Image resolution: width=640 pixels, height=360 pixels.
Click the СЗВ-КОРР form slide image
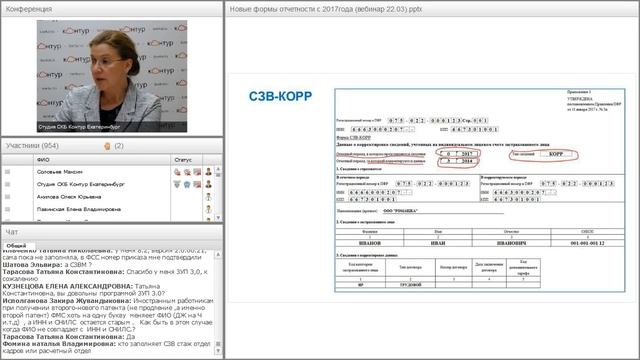(480, 190)
